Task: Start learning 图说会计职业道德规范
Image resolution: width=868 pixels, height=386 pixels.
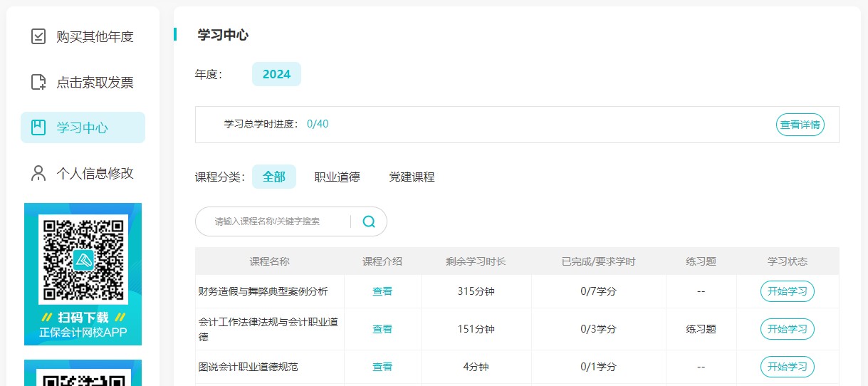Action: [787, 367]
